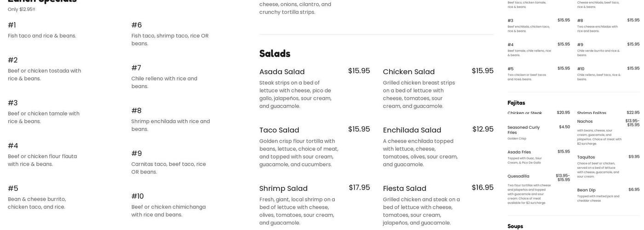
Task: Click the Taco Salad item name
Action: click(279, 130)
